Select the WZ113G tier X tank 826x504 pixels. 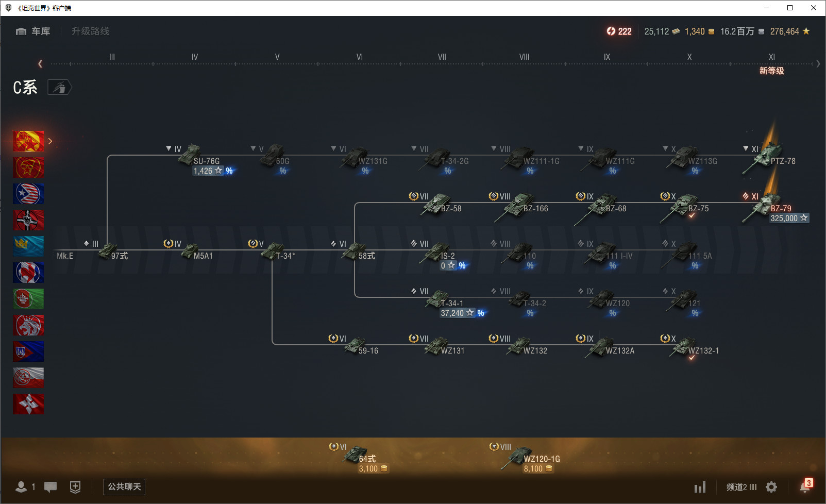(692, 158)
